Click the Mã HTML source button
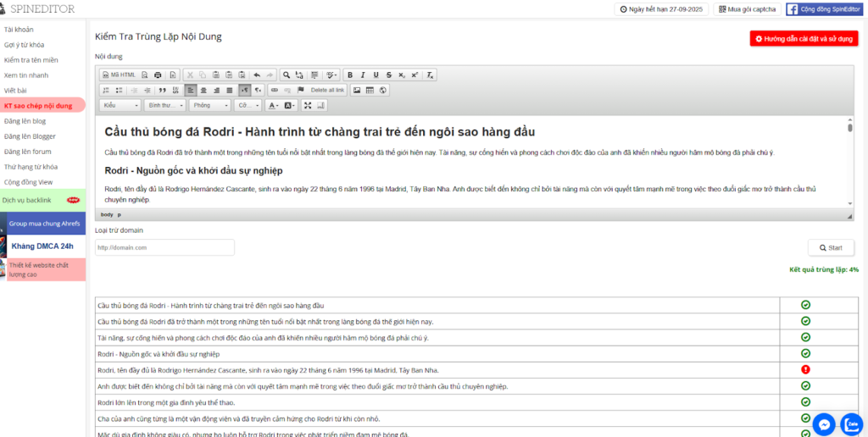 click(x=118, y=75)
